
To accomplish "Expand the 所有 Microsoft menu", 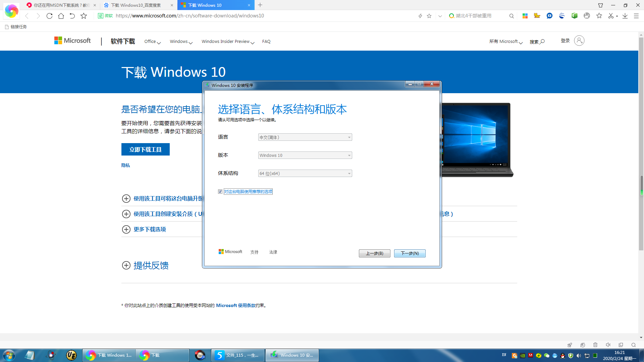I will 506,42.
